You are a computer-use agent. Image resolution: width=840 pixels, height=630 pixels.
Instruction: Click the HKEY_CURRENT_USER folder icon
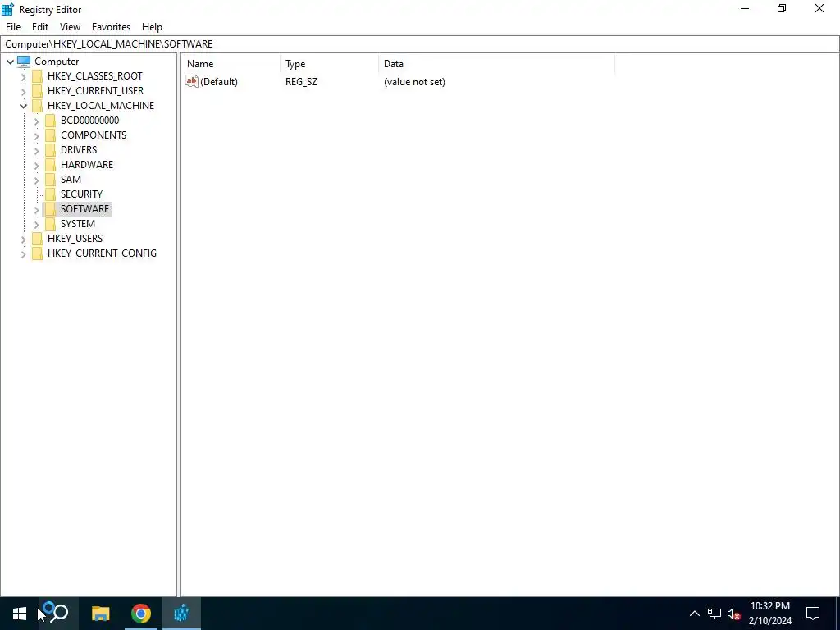click(37, 90)
